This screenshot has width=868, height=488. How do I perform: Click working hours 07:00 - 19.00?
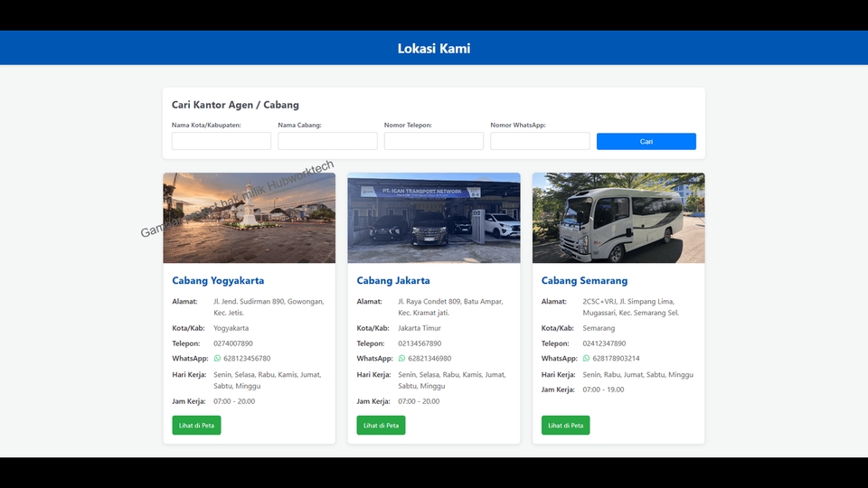(603, 389)
